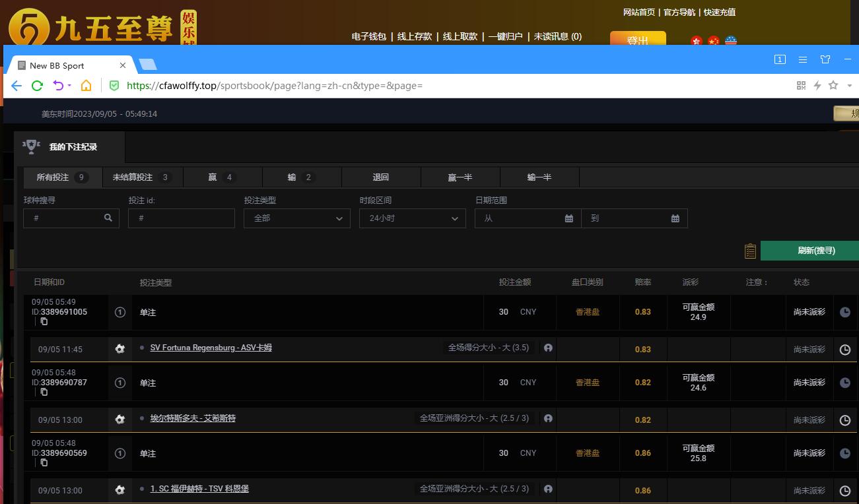Click the bookmark star in address bar

click(x=833, y=85)
